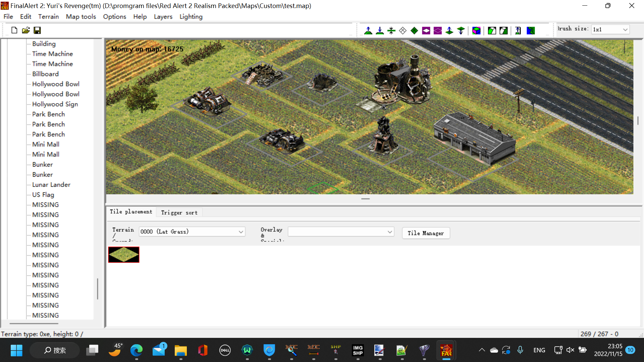Click the lower ground height tool icon
Screen dimensions: 644x362
(x=380, y=31)
